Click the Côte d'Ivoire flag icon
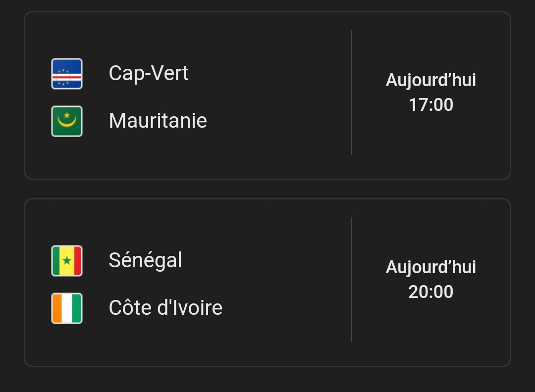Image resolution: width=535 pixels, height=392 pixels. (x=67, y=308)
